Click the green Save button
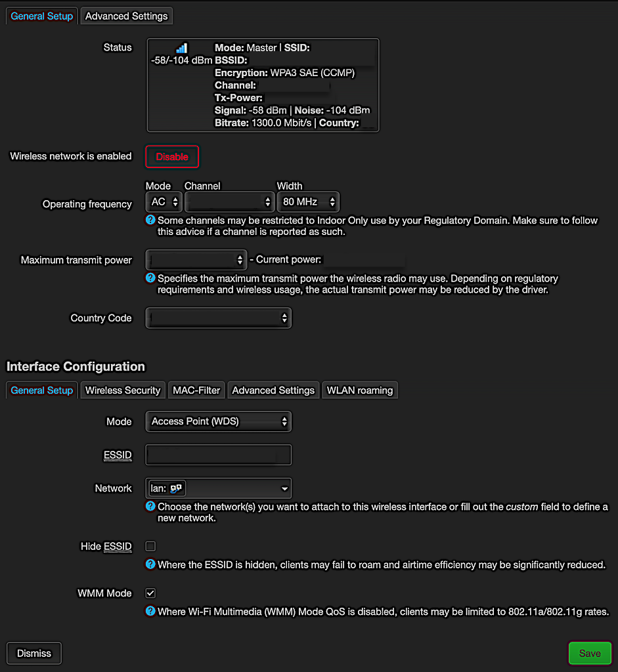 pos(589,653)
